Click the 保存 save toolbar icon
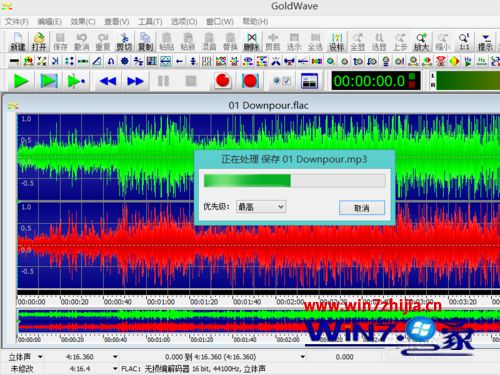The height and width of the screenshot is (375, 500). [60, 42]
